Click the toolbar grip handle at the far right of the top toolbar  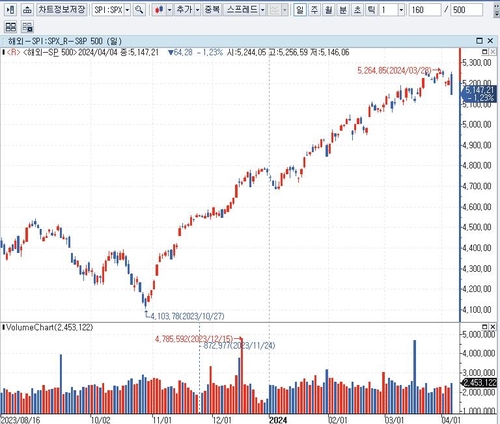click(x=496, y=10)
